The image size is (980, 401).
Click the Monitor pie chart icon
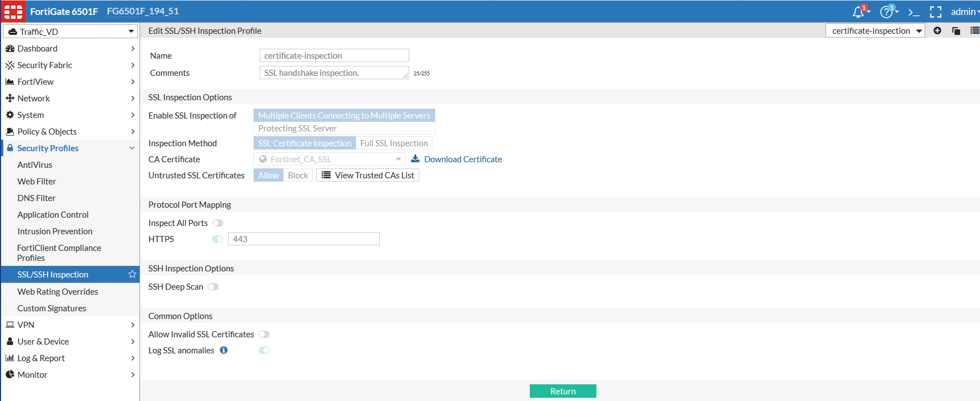[x=10, y=375]
